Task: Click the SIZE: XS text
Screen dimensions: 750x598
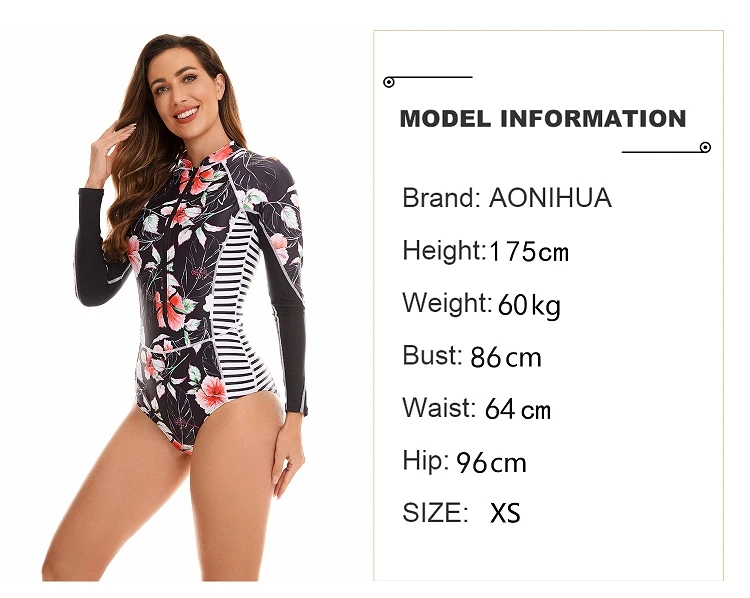Action: click(461, 512)
